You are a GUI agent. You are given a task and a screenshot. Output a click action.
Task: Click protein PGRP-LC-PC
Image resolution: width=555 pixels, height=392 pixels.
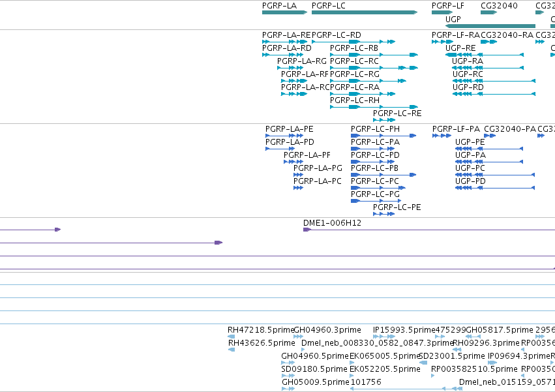pos(375,182)
